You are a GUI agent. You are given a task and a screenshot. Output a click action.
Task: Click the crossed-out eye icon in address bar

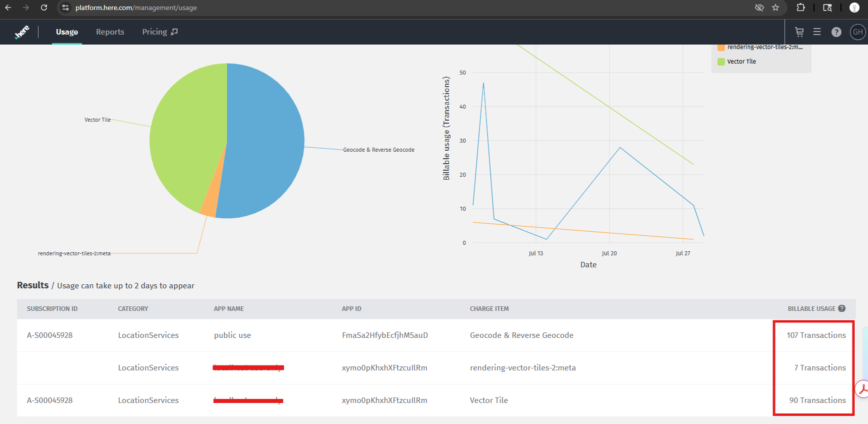[759, 8]
